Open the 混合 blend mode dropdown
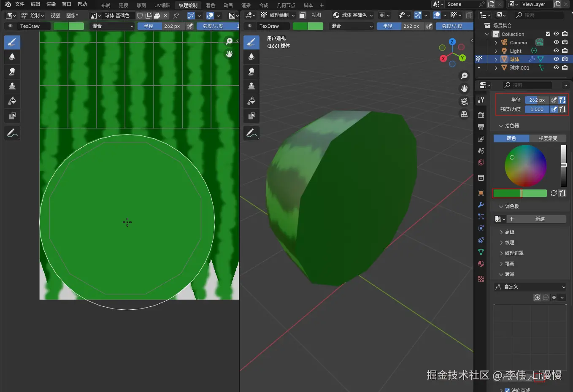 pos(113,26)
